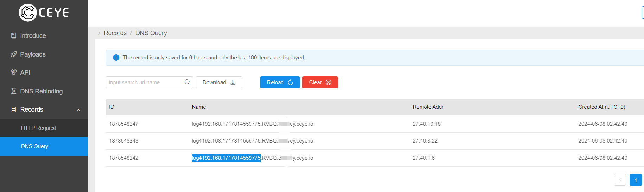This screenshot has width=644, height=192.
Task: Click the ID column header
Action: [x=111, y=107]
